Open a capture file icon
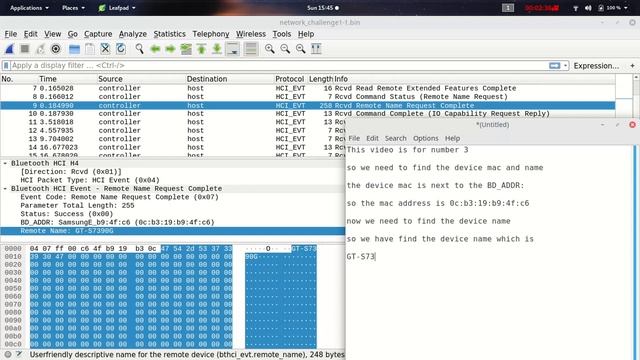 tap(74, 49)
